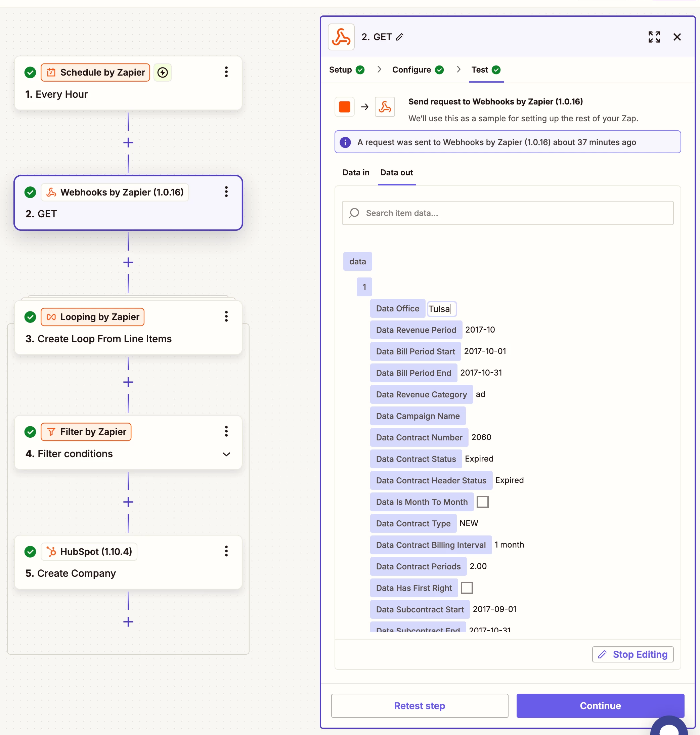Click the Webhooks by Zapier (1.0.16) app badge

point(115,192)
